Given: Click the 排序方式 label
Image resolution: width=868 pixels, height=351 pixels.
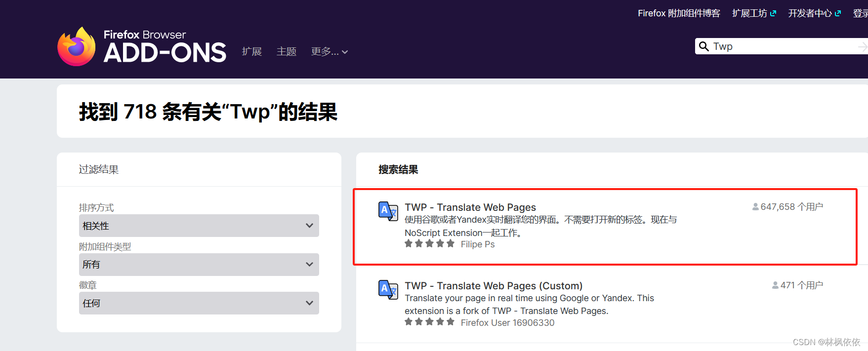Looking at the screenshot, I should pyautogui.click(x=96, y=207).
